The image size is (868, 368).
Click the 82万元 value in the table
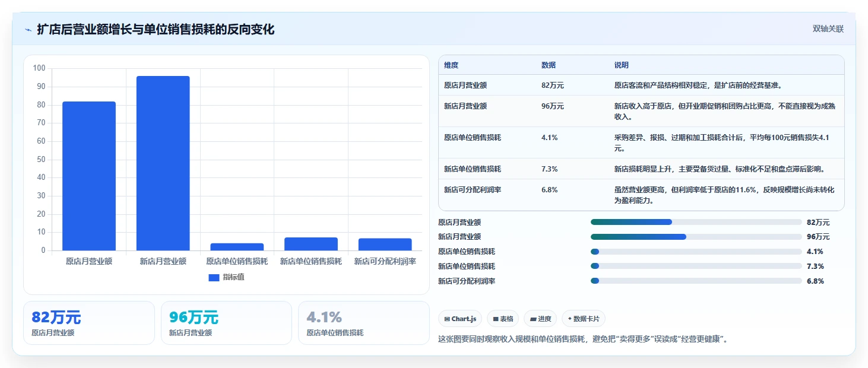553,85
